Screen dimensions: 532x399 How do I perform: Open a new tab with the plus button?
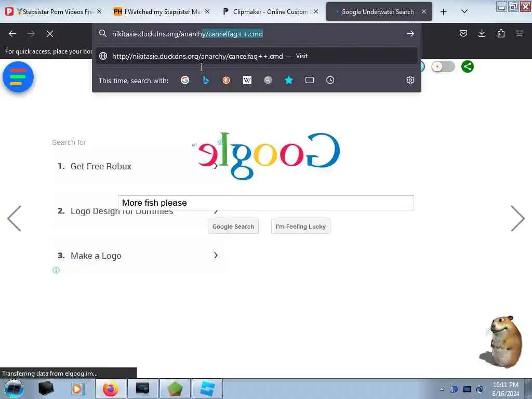click(x=444, y=12)
